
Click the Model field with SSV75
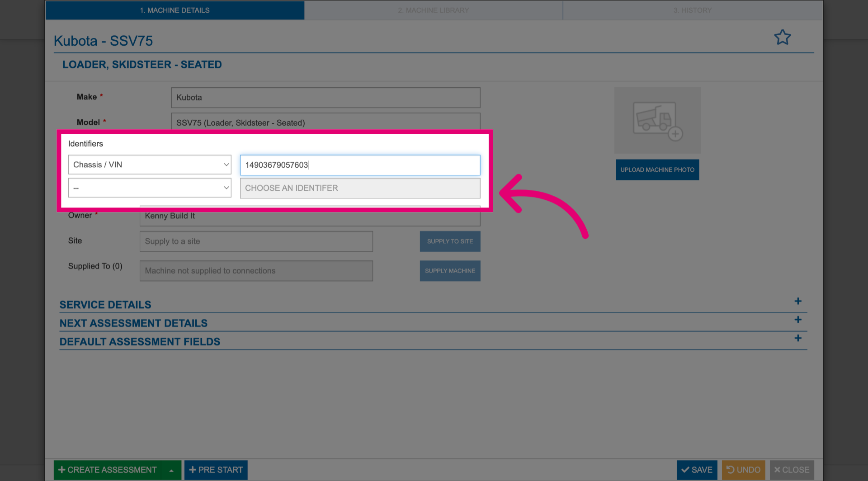coord(325,122)
